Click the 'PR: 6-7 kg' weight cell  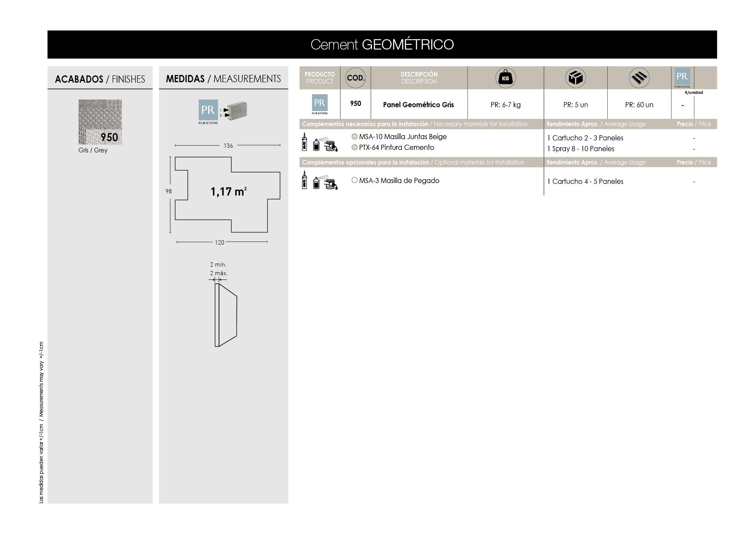click(x=506, y=105)
